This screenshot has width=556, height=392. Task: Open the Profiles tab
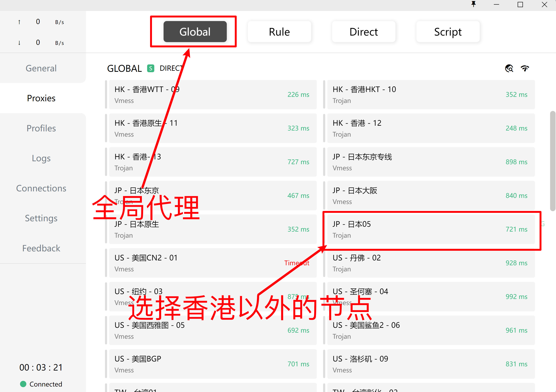[x=41, y=128]
